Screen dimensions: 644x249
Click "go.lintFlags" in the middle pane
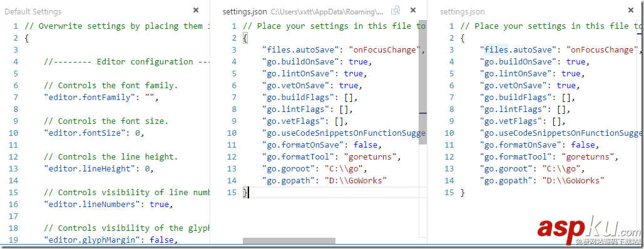(295, 109)
